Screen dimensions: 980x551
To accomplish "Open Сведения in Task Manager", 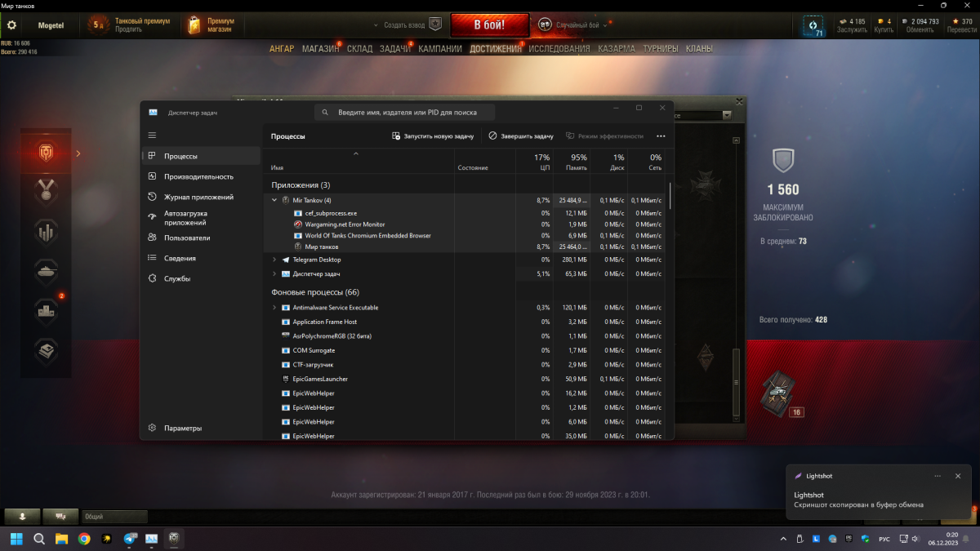I will point(201,258).
